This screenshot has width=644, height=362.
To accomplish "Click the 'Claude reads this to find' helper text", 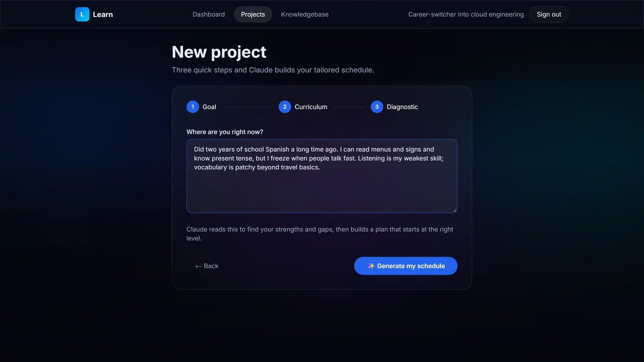I will (x=320, y=234).
